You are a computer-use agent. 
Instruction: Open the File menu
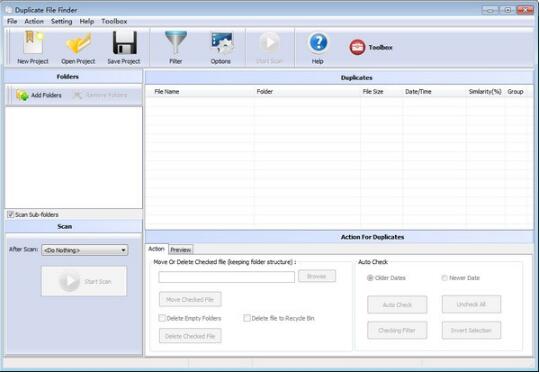click(12, 21)
